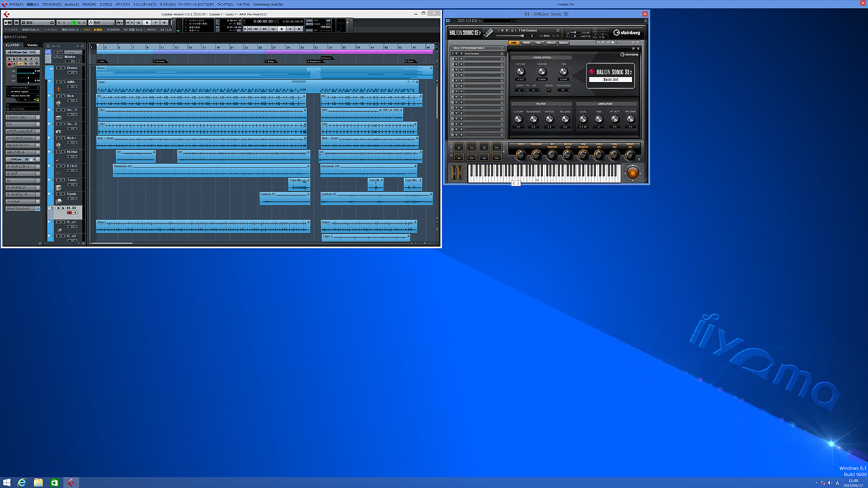868x488 pixels.
Task: Toggle the global Write automation W toolbar button
Action: point(79,22)
